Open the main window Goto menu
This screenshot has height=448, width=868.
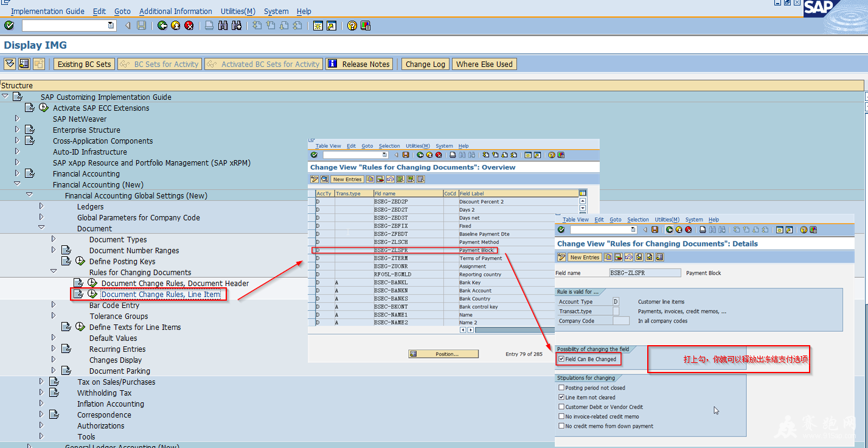pos(122,11)
